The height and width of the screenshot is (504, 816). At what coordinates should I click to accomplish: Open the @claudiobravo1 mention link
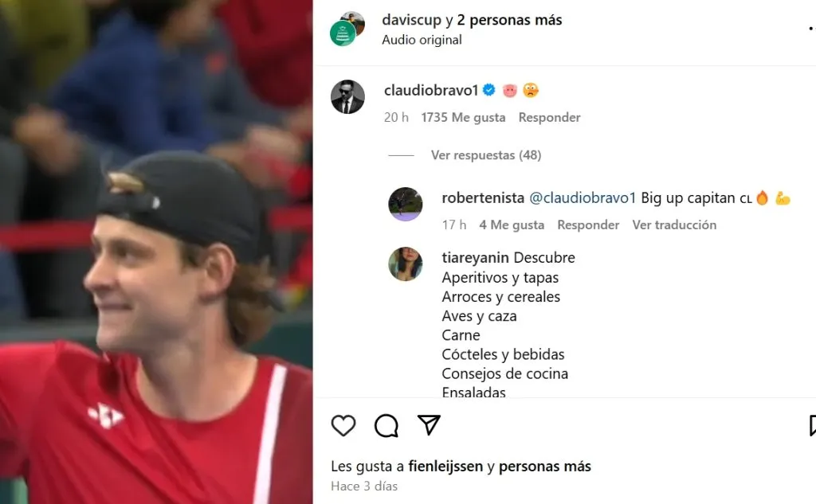(x=583, y=198)
